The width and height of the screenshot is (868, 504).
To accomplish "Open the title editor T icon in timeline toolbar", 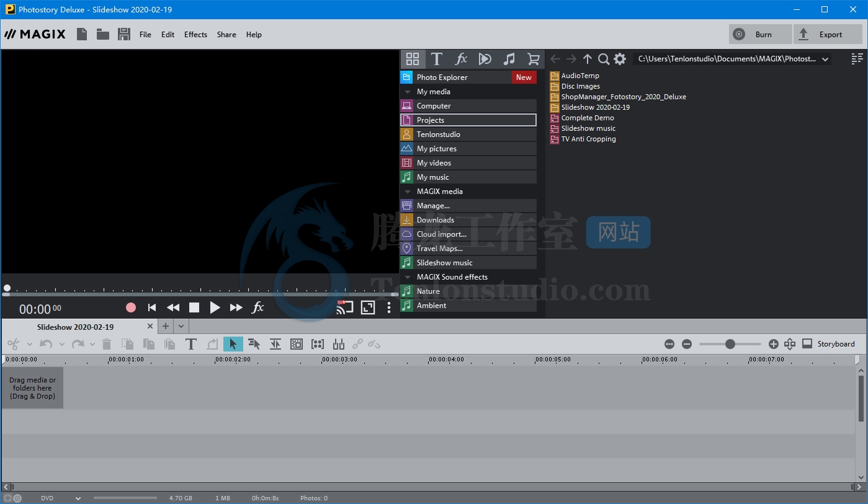I will [x=191, y=344].
